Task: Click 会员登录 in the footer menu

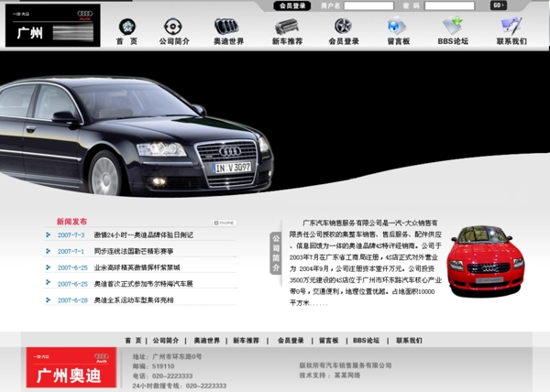Action: (x=291, y=341)
